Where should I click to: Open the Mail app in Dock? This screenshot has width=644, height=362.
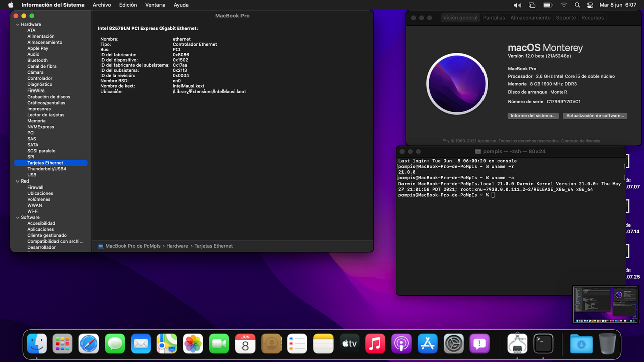[141, 344]
